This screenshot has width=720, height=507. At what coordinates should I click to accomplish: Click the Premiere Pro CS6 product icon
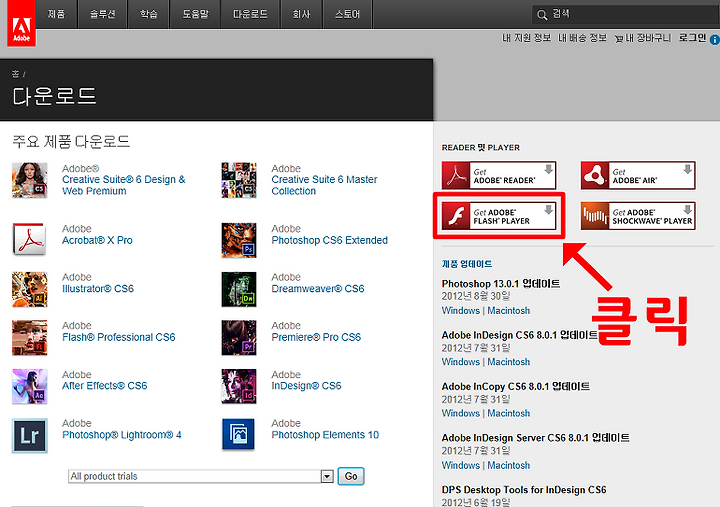coord(239,338)
